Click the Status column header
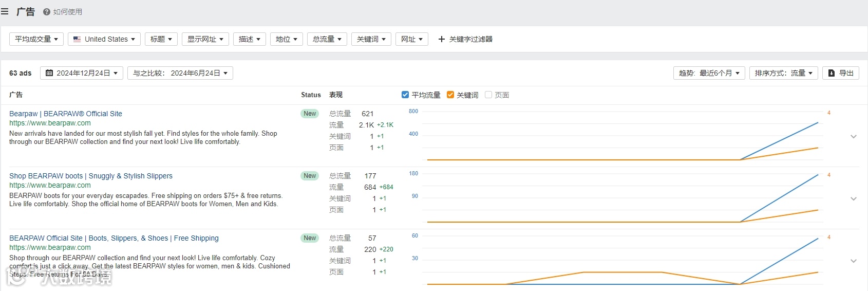Screen dimensions: 868x291 (x=311, y=95)
